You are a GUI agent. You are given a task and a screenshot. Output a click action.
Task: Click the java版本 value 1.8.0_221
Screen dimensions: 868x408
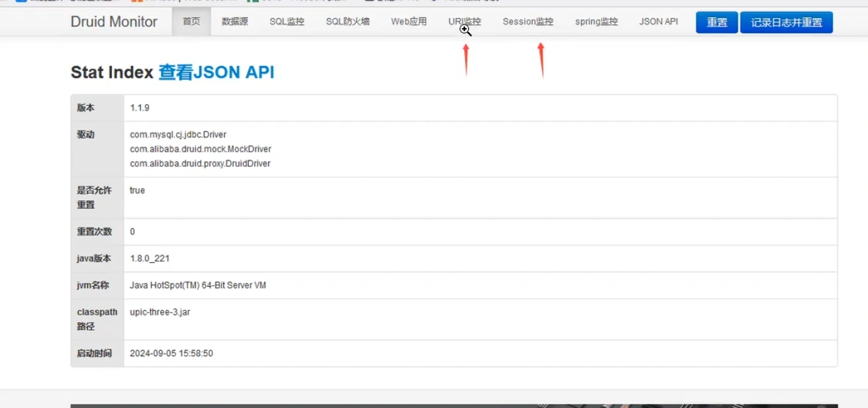click(x=150, y=258)
